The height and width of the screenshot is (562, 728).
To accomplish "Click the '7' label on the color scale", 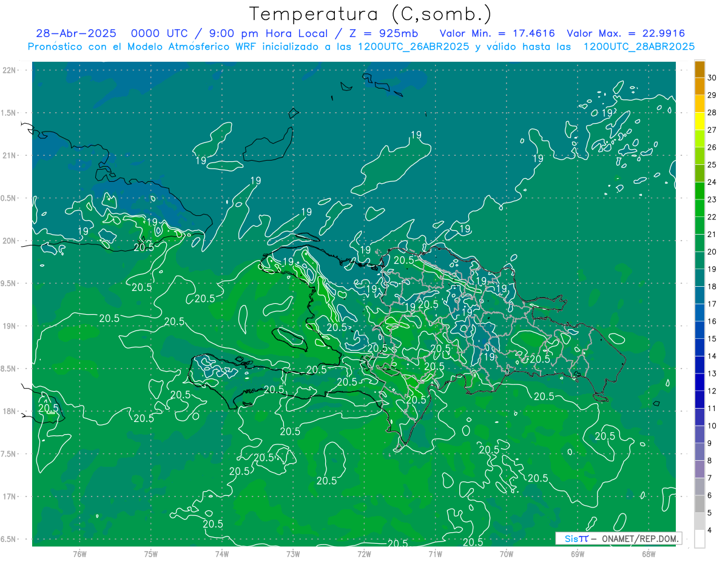I will point(710,478).
